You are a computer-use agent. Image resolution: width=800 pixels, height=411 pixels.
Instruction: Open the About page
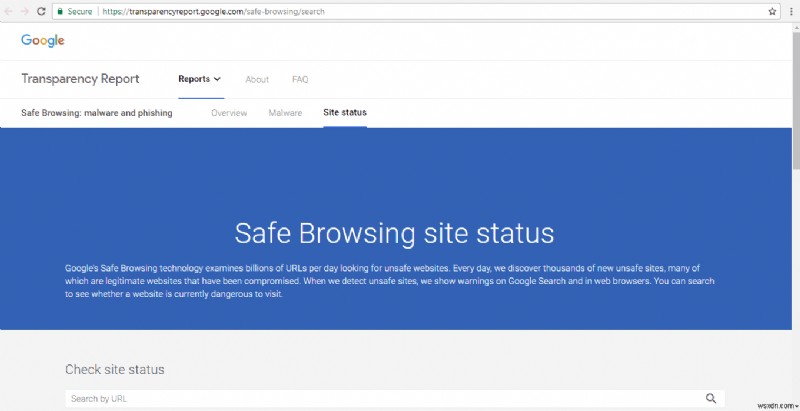pyautogui.click(x=257, y=80)
